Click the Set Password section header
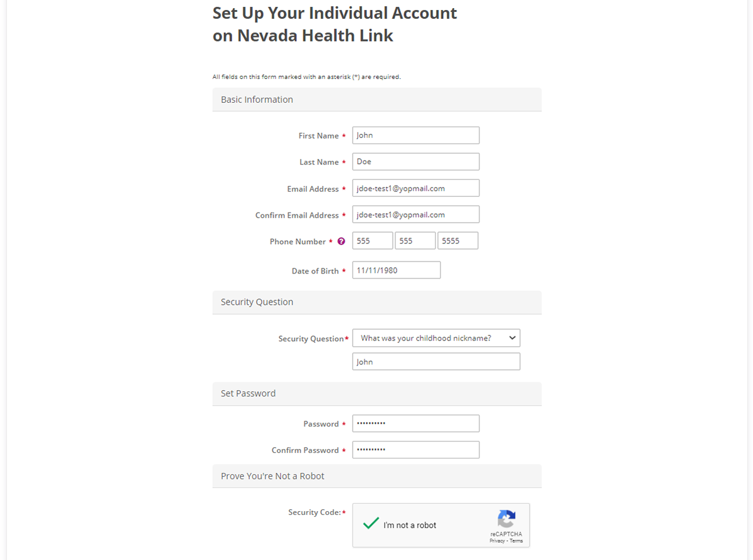The image size is (753, 560). (x=377, y=394)
